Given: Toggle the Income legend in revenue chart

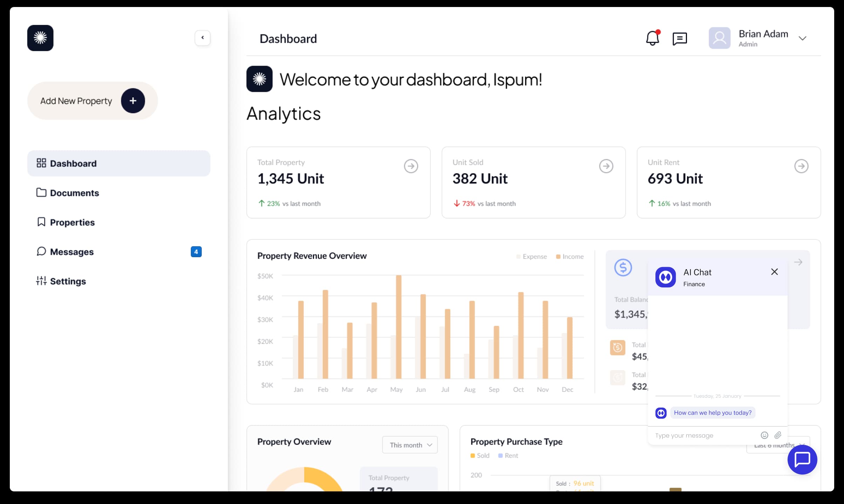Looking at the screenshot, I should [x=570, y=256].
